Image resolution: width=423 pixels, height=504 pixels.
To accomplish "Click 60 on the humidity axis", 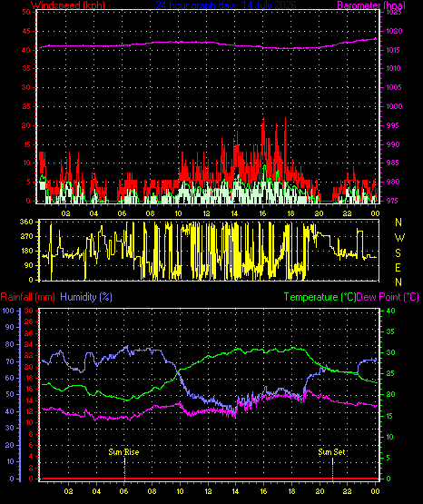I will (x=10, y=378).
